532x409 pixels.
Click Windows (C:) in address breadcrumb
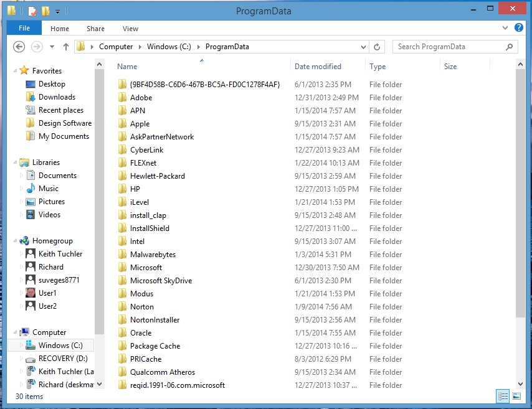(169, 47)
